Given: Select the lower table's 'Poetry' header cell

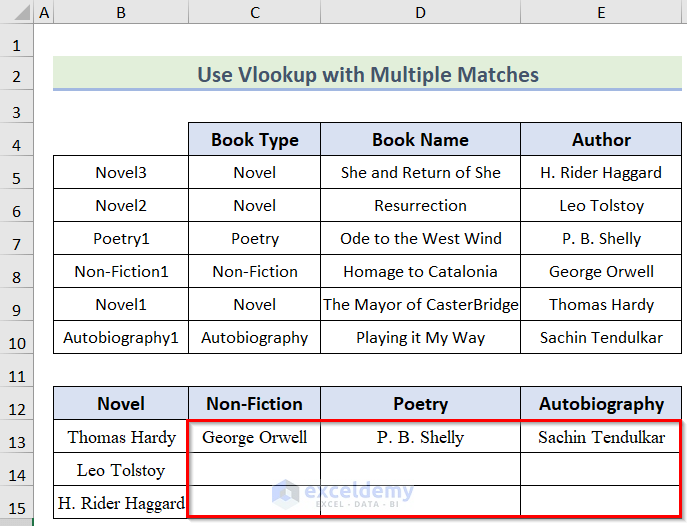Looking at the screenshot, I should (x=420, y=404).
